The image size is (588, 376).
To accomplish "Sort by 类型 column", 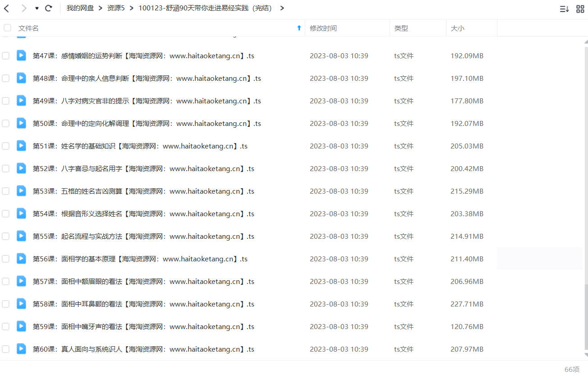I will (401, 28).
